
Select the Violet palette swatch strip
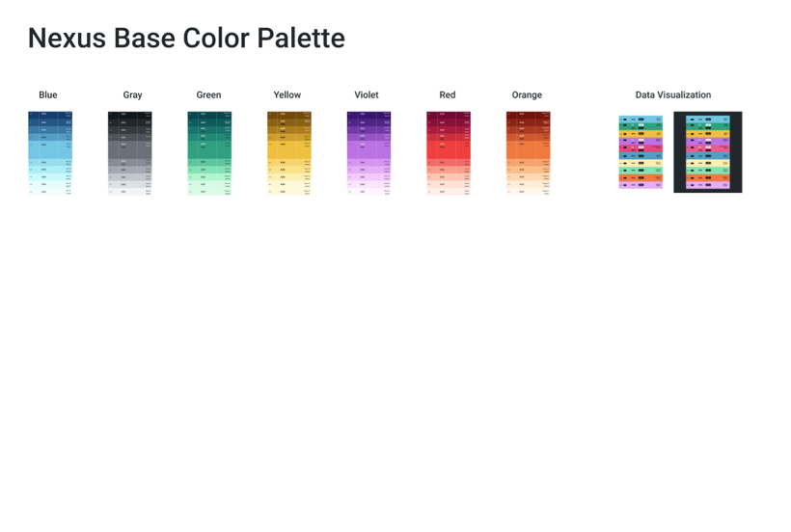368,154
